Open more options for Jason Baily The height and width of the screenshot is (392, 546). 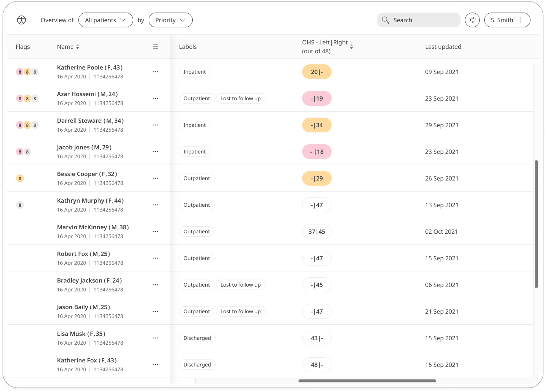click(155, 311)
